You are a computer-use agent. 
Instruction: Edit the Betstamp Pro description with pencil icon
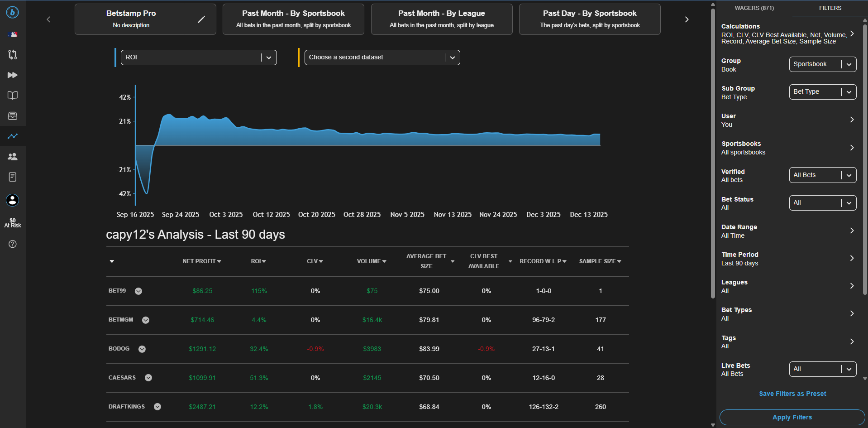(x=201, y=19)
